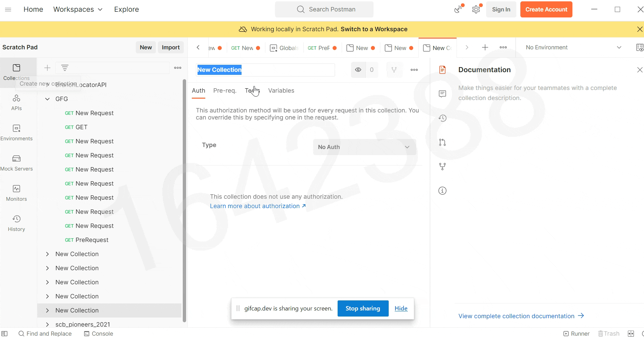This screenshot has height=338, width=644.
Task: Select the Documentation icon in the right sidebar
Action: tap(442, 70)
